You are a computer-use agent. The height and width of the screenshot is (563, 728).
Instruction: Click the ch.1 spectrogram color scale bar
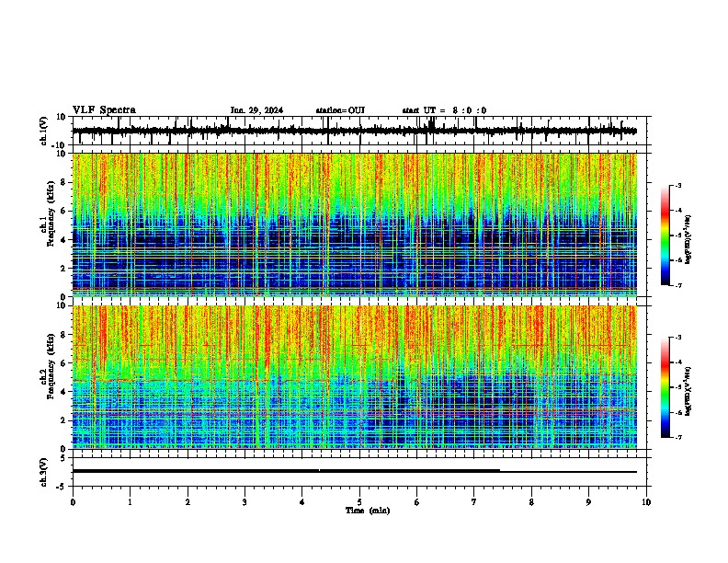point(665,235)
